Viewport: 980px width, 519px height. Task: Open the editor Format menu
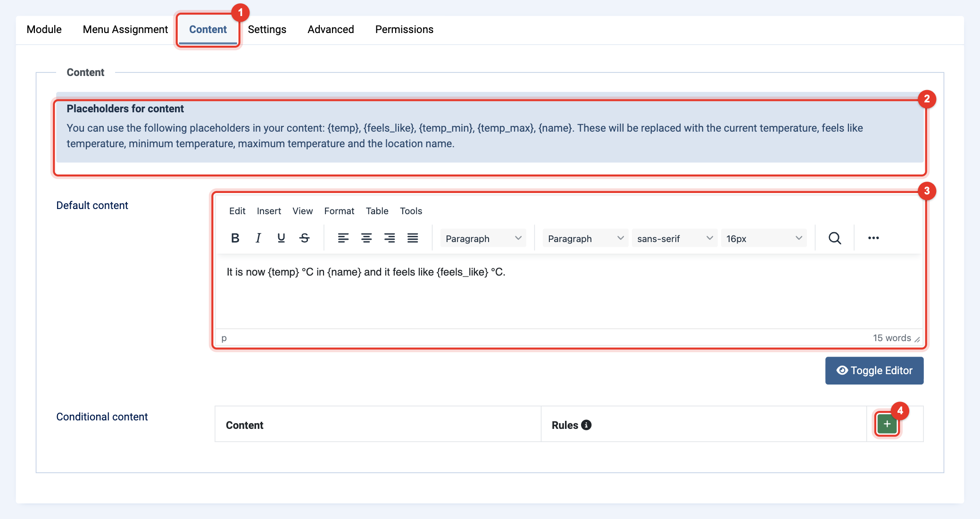click(339, 211)
